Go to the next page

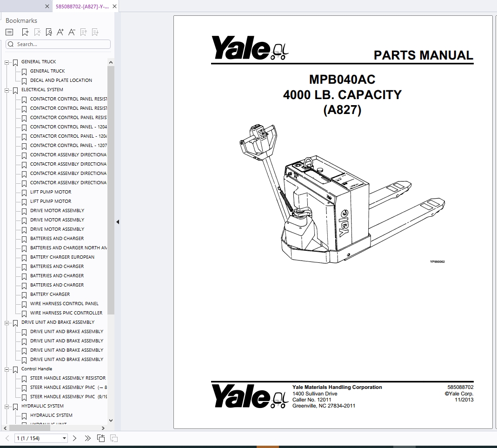tap(74, 438)
